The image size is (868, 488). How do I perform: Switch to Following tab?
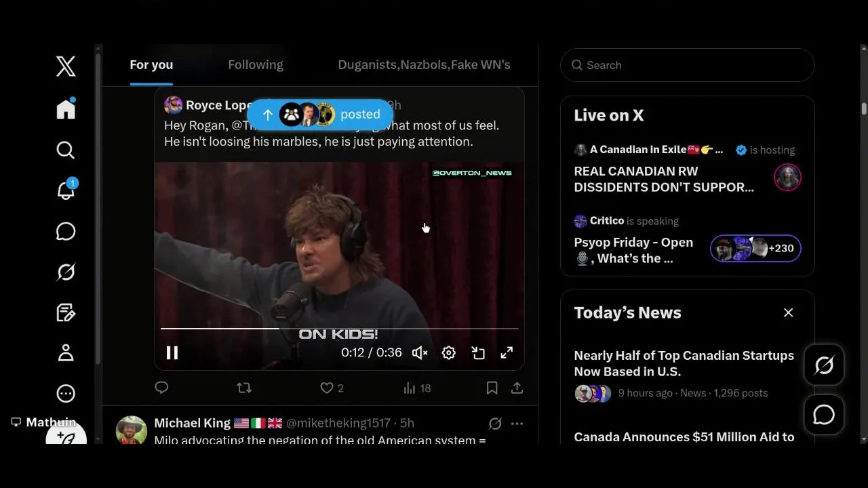click(256, 65)
